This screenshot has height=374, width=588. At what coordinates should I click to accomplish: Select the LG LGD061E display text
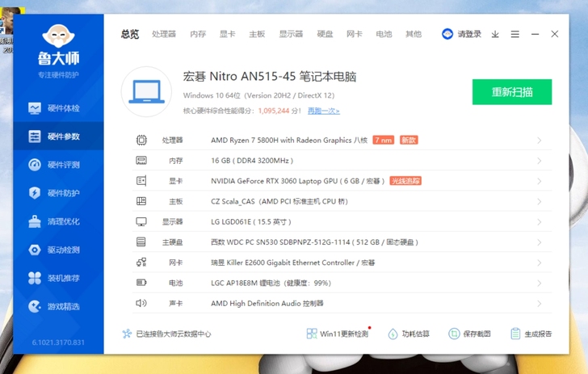pyautogui.click(x=251, y=221)
